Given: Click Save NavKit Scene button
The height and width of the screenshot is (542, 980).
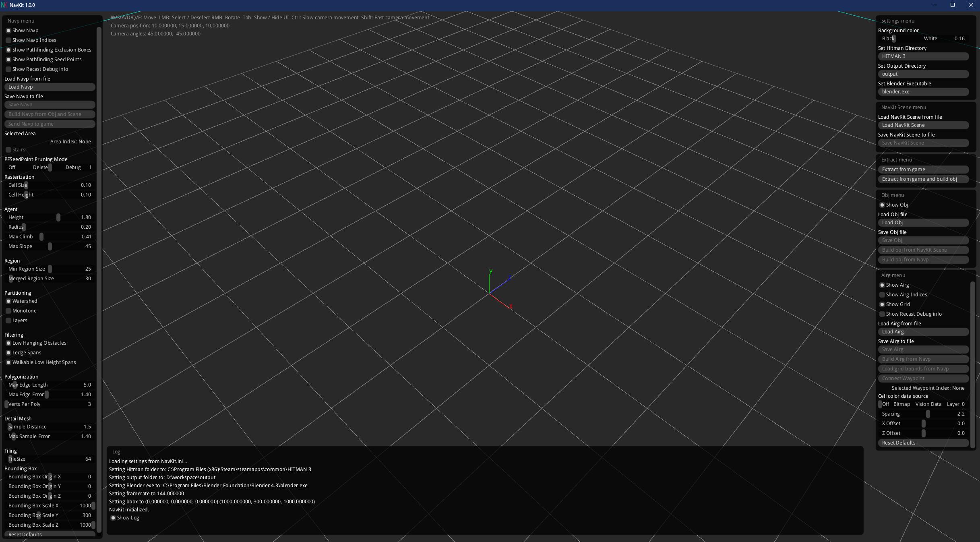Looking at the screenshot, I should click(x=923, y=143).
